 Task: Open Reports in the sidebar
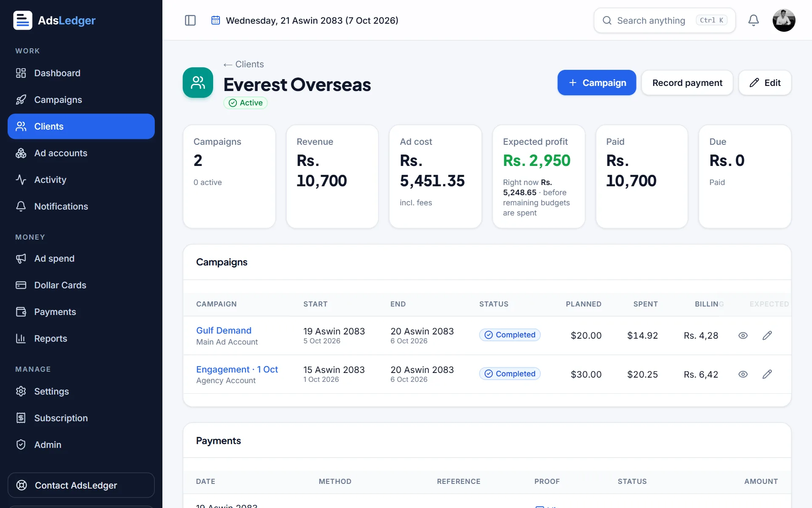[81, 339]
